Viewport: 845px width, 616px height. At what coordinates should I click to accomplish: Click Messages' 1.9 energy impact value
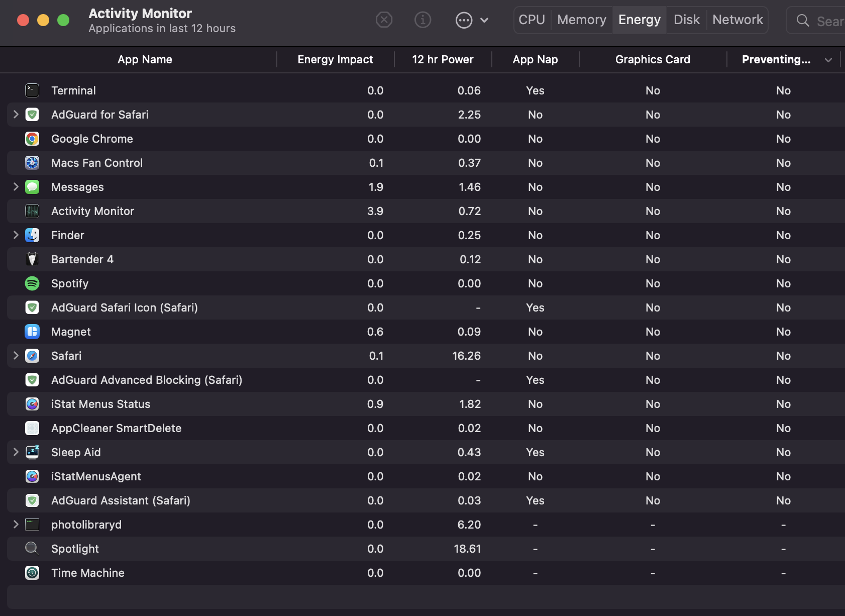tap(376, 187)
